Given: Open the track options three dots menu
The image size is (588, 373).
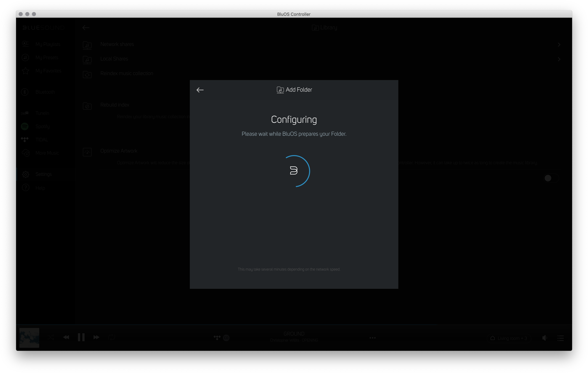Looking at the screenshot, I should [372, 338].
